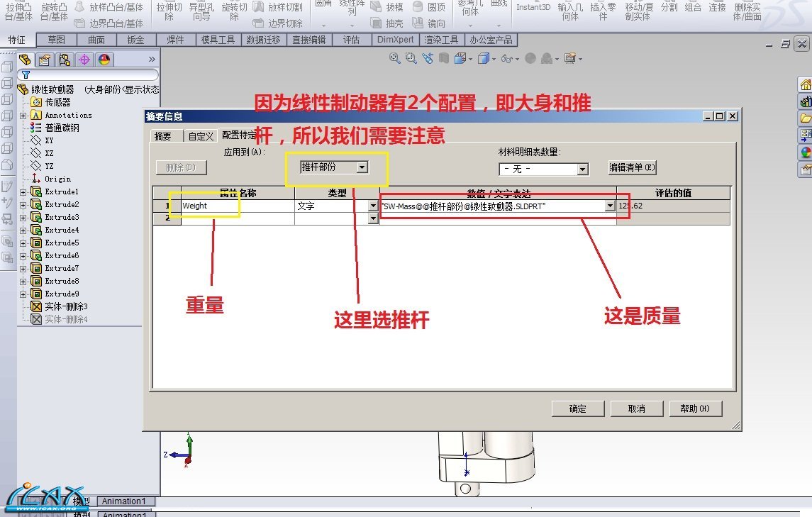This screenshot has height=517, width=812.
Task: Click the 放样切割 loft cut tool
Action: point(277,7)
